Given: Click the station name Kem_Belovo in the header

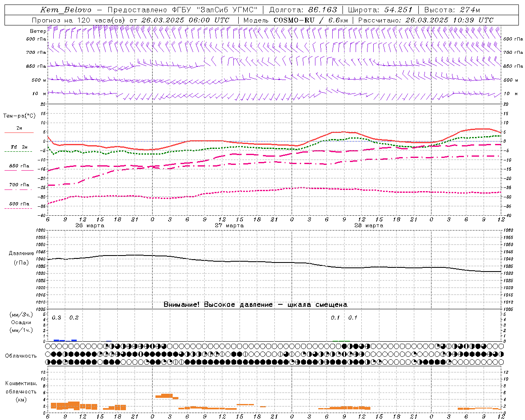Looking at the screenshot, I should coord(66,10).
